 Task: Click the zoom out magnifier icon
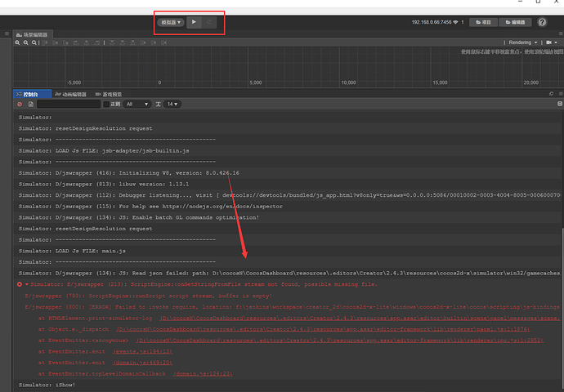click(25, 42)
